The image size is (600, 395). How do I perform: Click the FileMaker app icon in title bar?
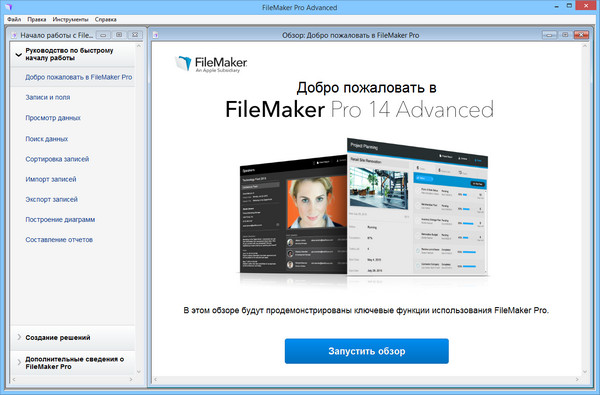(x=8, y=7)
